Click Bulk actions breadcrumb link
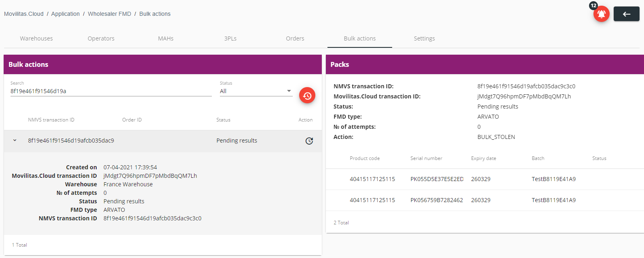 155,14
